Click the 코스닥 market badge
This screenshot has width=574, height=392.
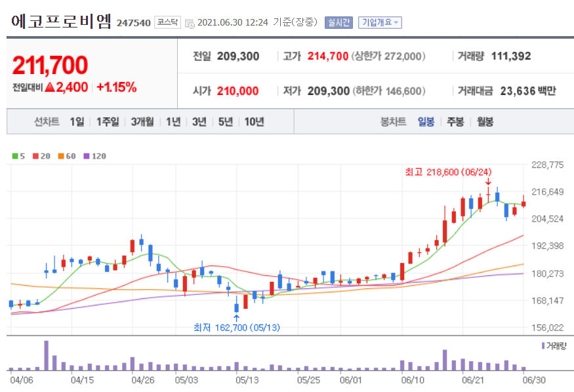pos(167,22)
